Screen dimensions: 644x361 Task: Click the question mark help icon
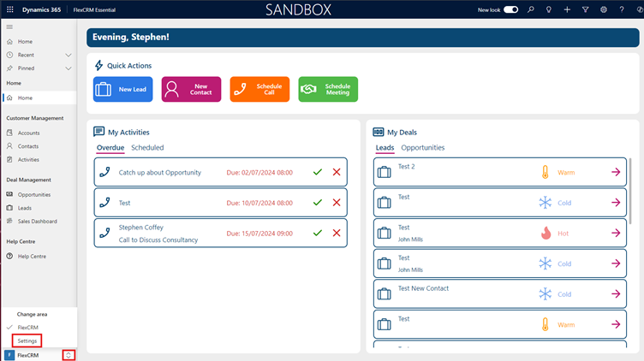tap(622, 9)
